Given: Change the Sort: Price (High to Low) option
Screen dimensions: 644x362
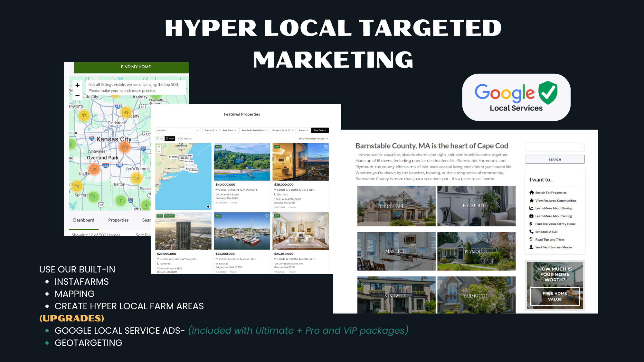Looking at the screenshot, I should 313,139.
